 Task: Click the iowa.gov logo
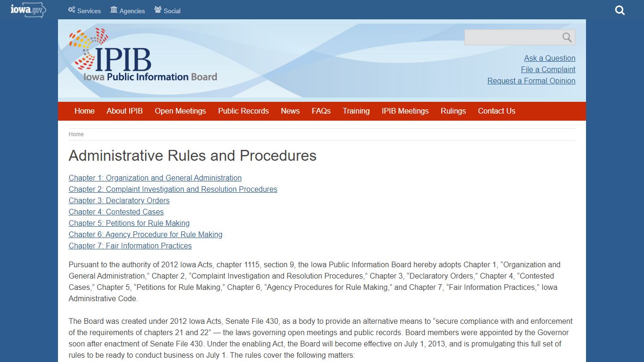point(28,9)
